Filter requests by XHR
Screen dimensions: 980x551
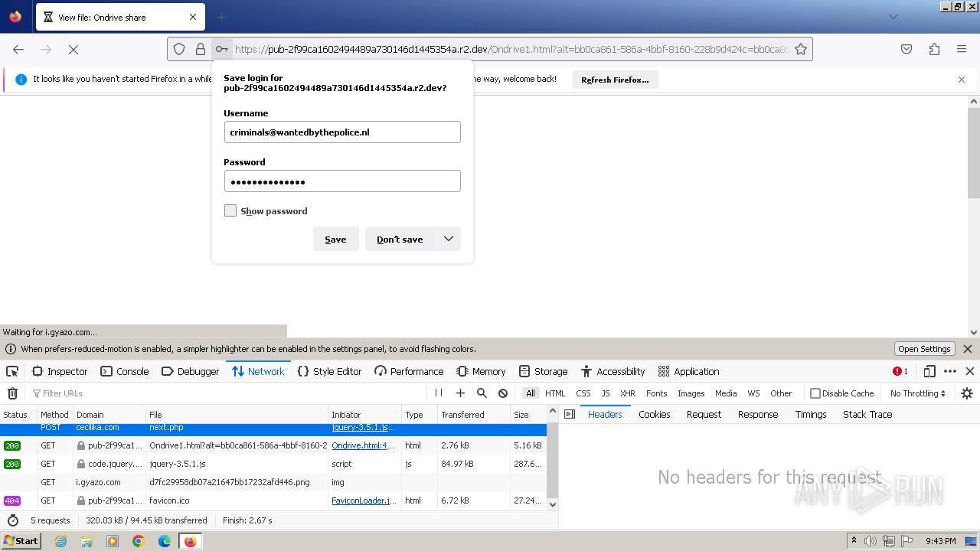click(x=628, y=393)
